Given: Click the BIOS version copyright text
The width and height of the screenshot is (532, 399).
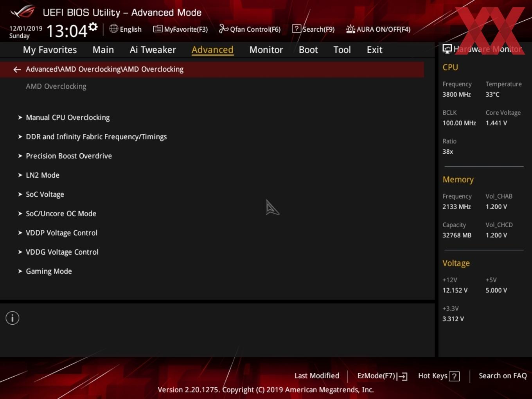Looking at the screenshot, I should [x=266, y=390].
